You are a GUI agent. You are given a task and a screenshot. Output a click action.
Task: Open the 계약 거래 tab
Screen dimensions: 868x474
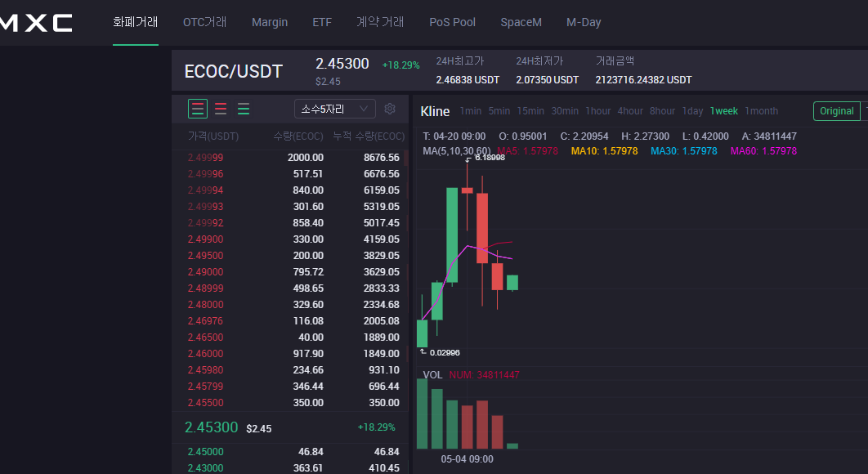click(x=380, y=22)
